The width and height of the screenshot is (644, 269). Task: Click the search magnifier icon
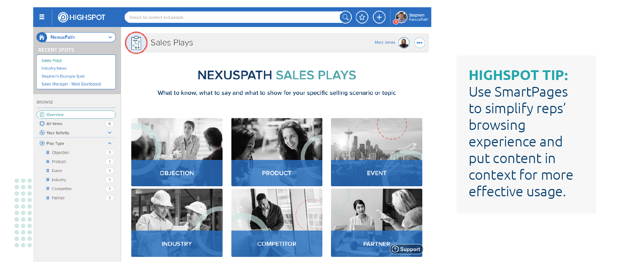pyautogui.click(x=346, y=17)
